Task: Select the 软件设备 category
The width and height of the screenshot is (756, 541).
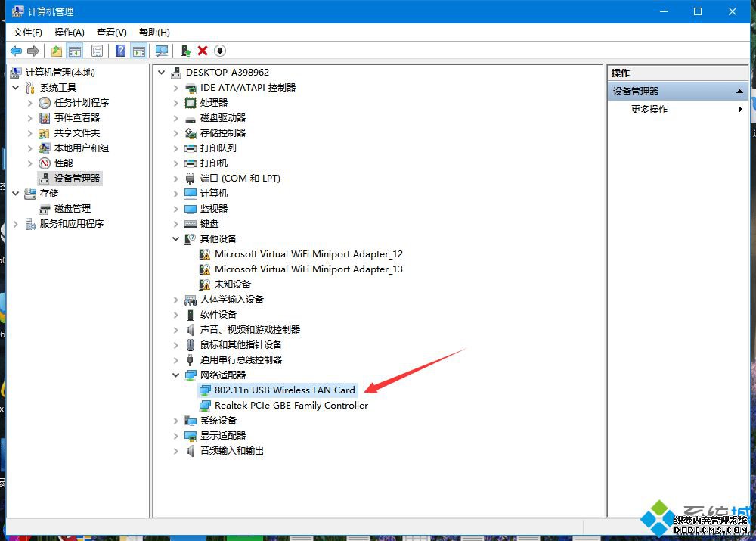Action: pyautogui.click(x=218, y=315)
